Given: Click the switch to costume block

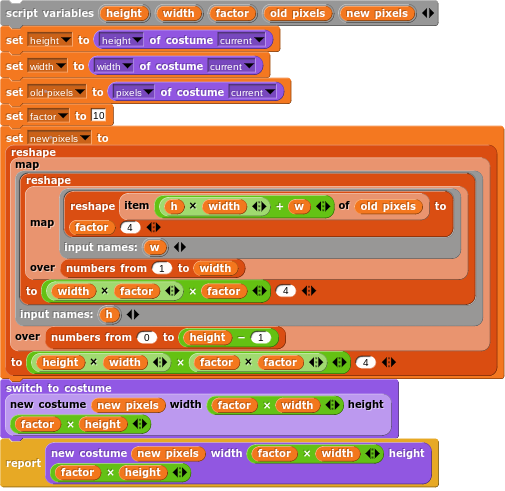Looking at the screenshot, I should [x=59, y=388].
